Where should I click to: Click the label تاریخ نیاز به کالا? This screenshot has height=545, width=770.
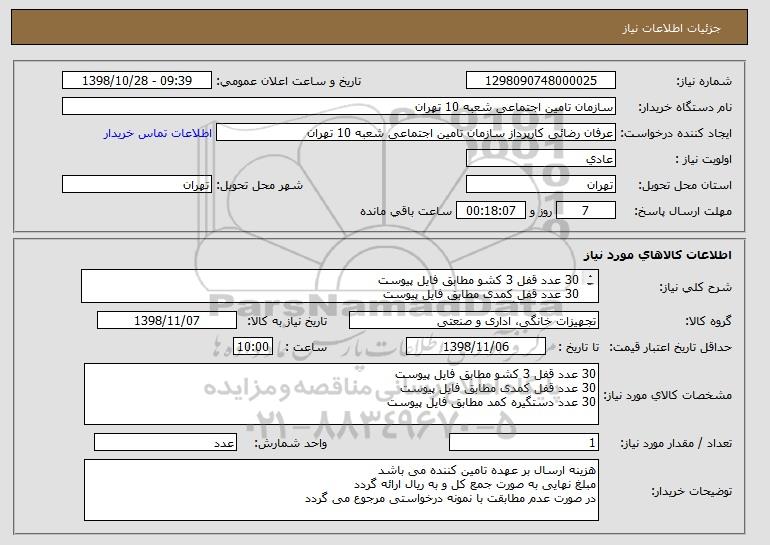287,321
